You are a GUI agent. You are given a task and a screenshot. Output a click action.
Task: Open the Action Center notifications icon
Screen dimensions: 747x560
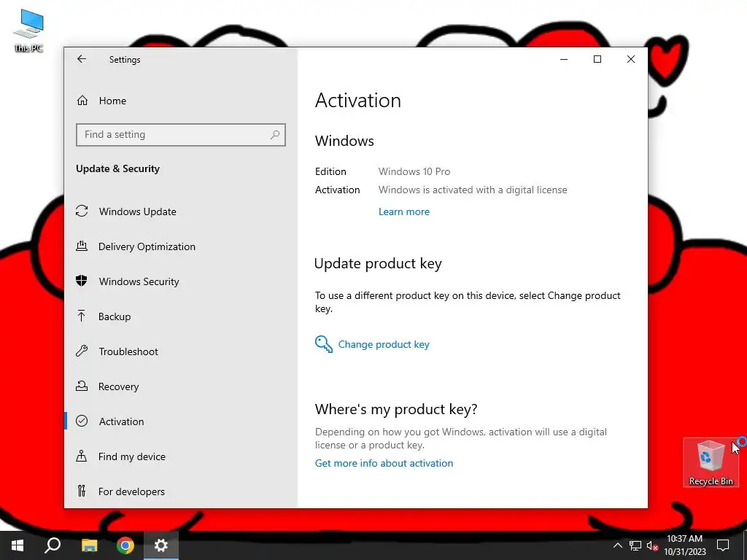click(723, 545)
